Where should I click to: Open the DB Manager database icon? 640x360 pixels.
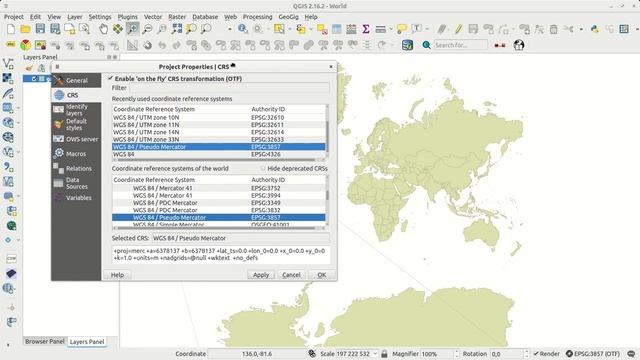pos(407,45)
